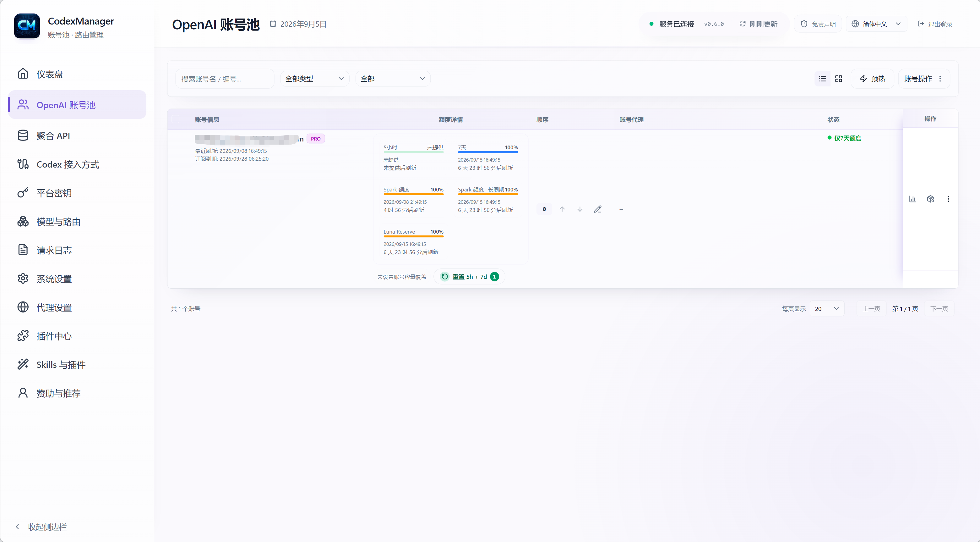
Task: Open 赞助与推荐 page
Action: point(77,393)
